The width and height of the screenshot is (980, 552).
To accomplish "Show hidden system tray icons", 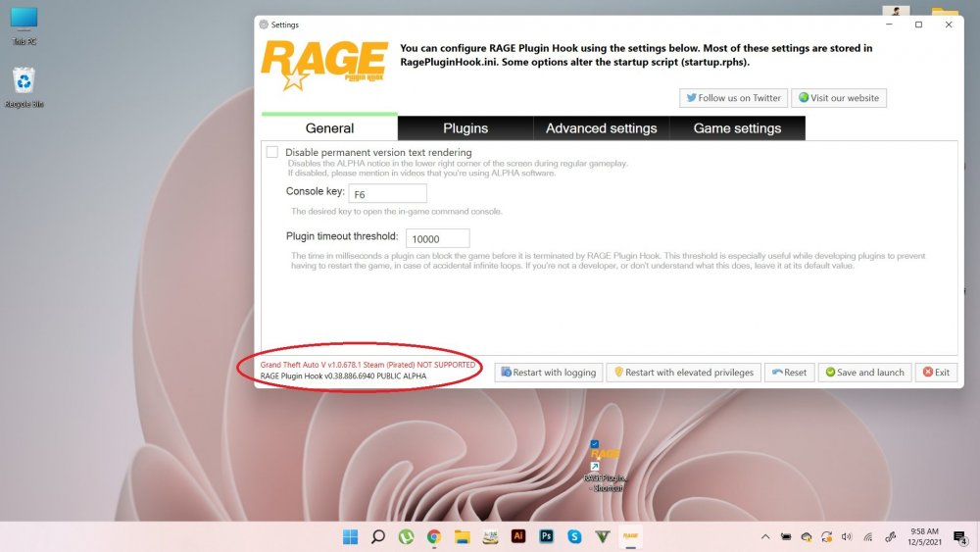I will (765, 537).
